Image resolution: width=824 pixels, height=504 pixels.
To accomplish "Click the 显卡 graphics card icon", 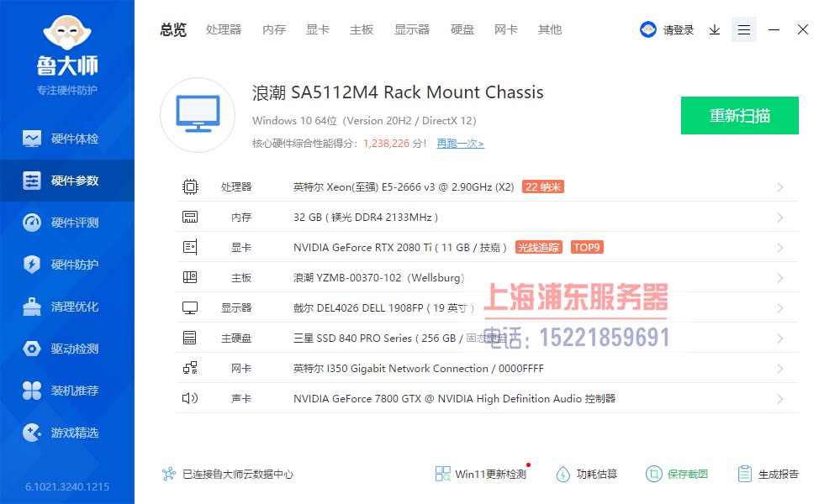I will [x=190, y=247].
